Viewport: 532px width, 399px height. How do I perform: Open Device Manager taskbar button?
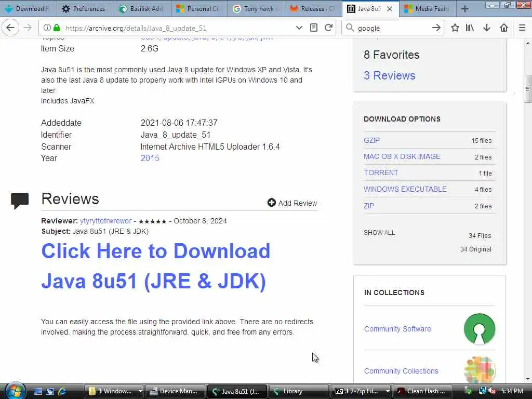pyautogui.click(x=176, y=391)
